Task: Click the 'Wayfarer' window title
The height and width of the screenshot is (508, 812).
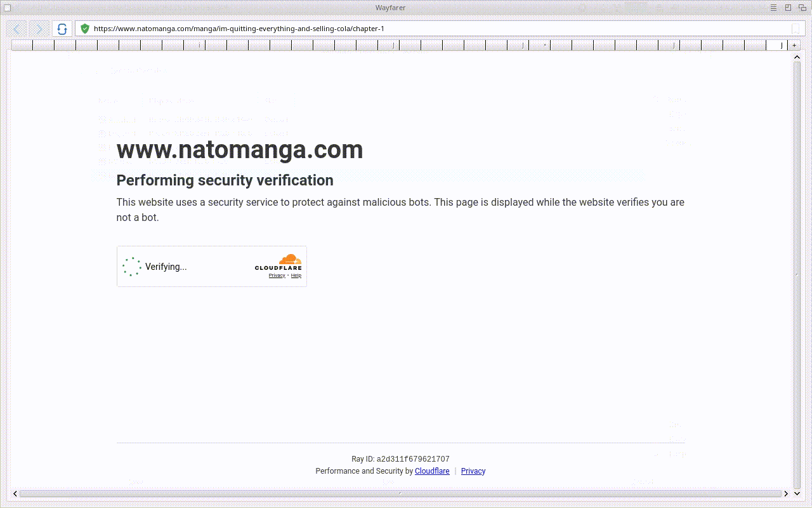Action: tap(391, 8)
